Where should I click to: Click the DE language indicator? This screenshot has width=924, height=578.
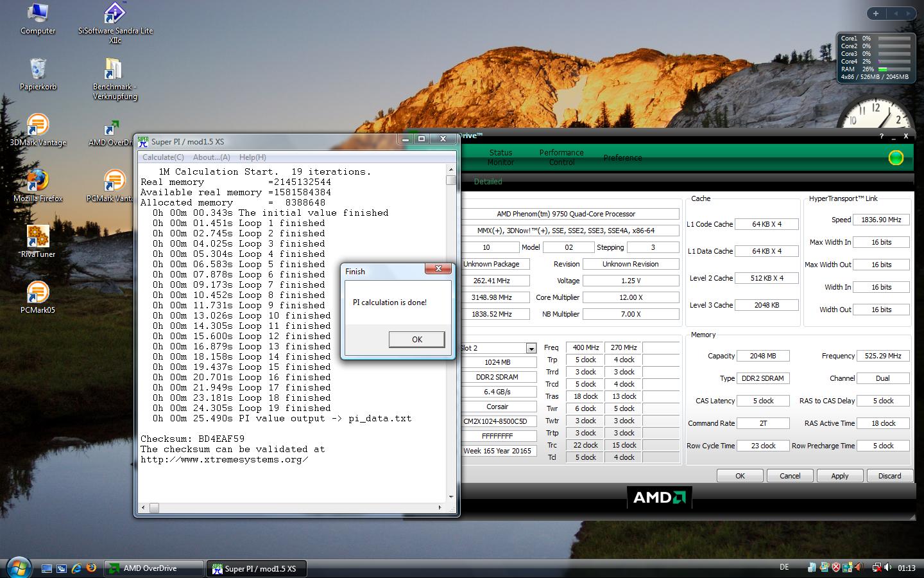[784, 567]
